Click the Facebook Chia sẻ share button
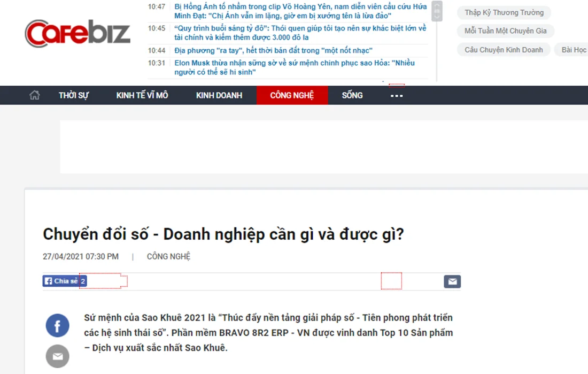This screenshot has width=588, height=374. [61, 281]
